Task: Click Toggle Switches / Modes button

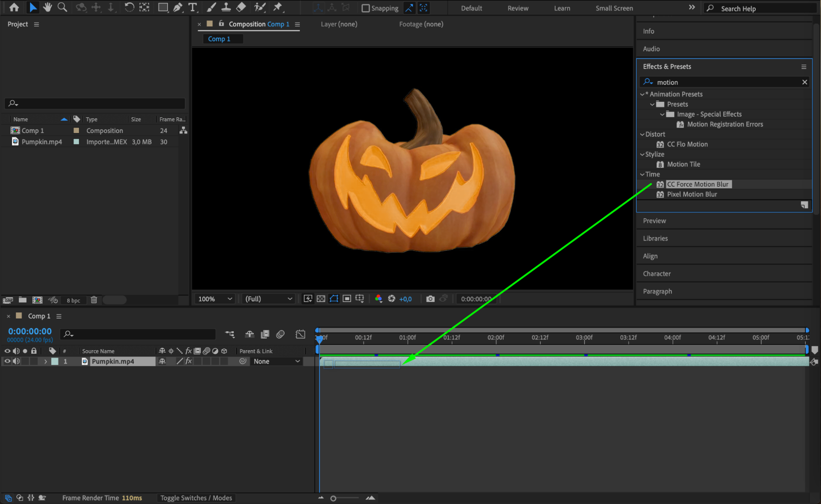Action: [196, 498]
